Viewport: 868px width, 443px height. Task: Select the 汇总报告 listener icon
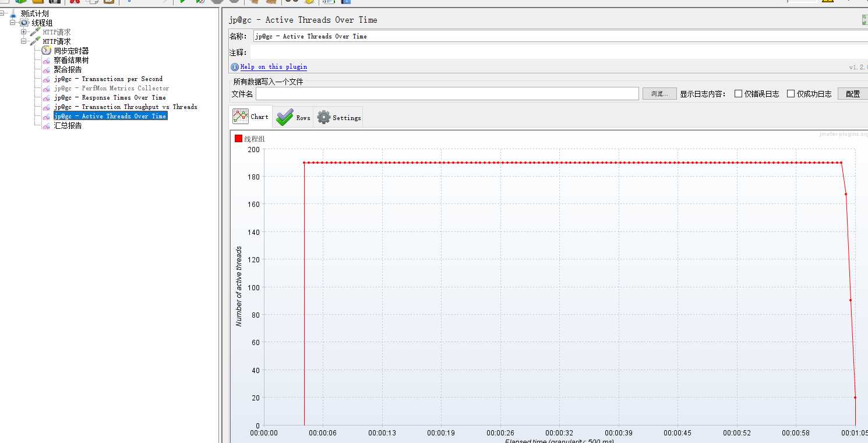(46, 125)
